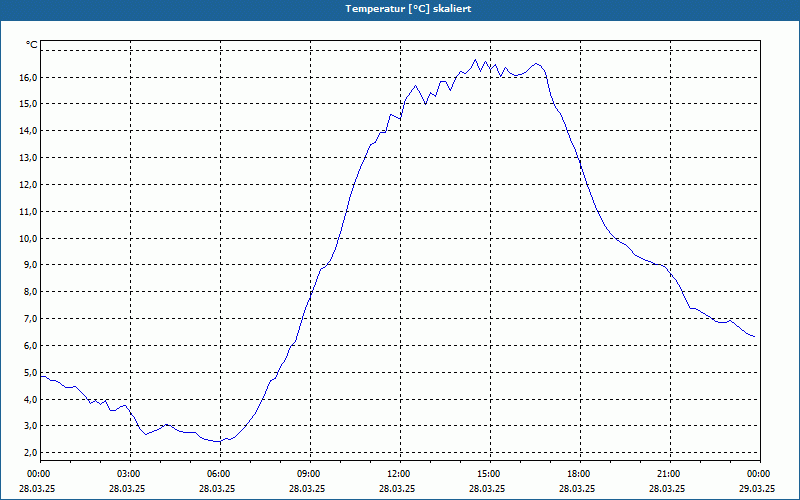Screen dimensions: 800x500
Task: Select the '4,0' y-axis value
Action: pyautogui.click(x=31, y=399)
